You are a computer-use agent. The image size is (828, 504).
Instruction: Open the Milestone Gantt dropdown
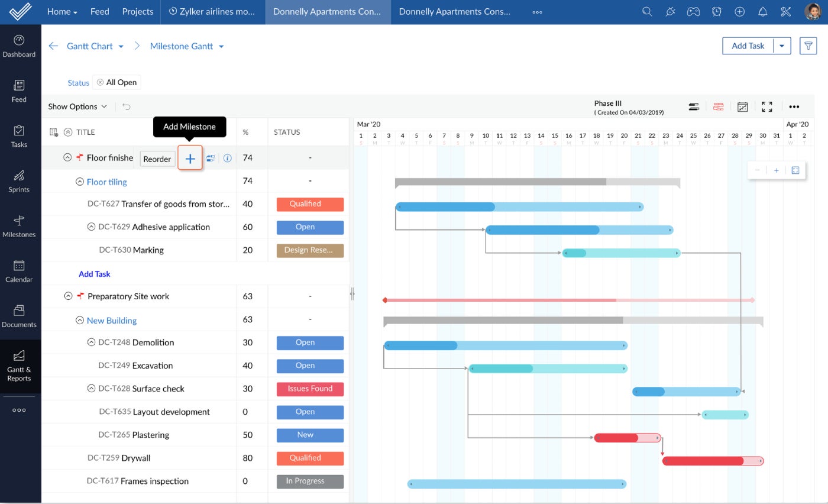point(221,47)
